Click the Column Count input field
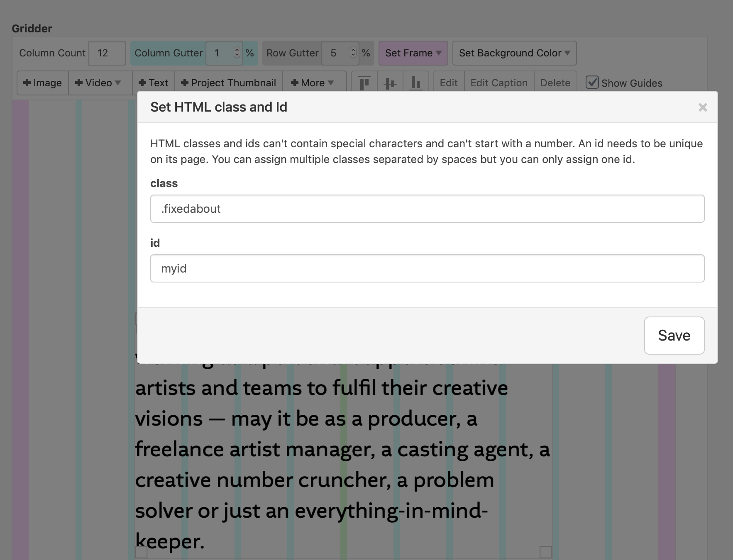This screenshot has height=560, width=733. [x=107, y=53]
